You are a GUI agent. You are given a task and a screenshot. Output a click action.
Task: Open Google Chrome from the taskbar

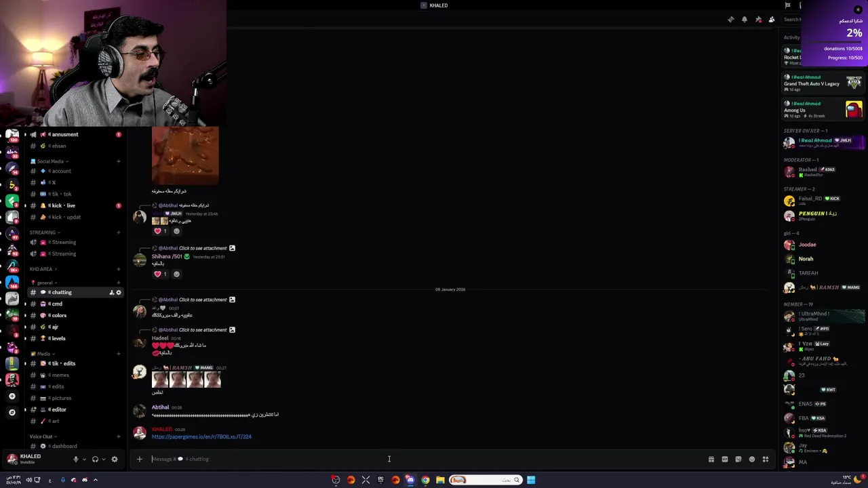[x=425, y=480]
